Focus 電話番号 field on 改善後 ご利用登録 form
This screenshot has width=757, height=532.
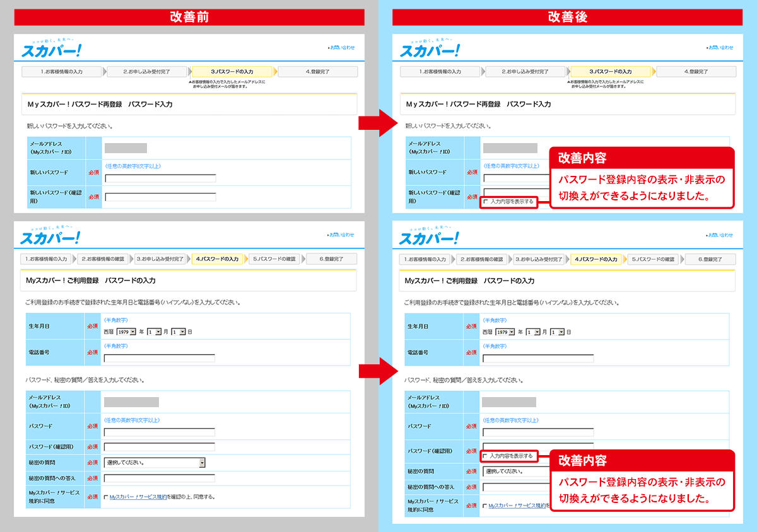point(538,359)
